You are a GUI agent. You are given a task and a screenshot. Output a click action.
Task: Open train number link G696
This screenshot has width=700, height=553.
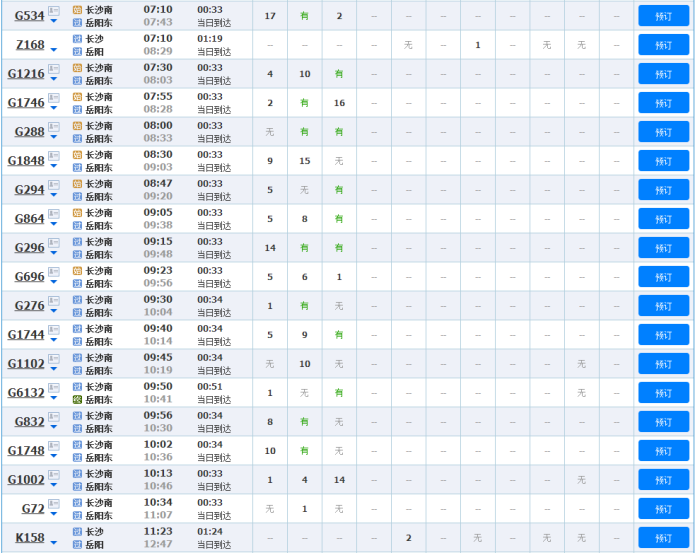click(29, 277)
